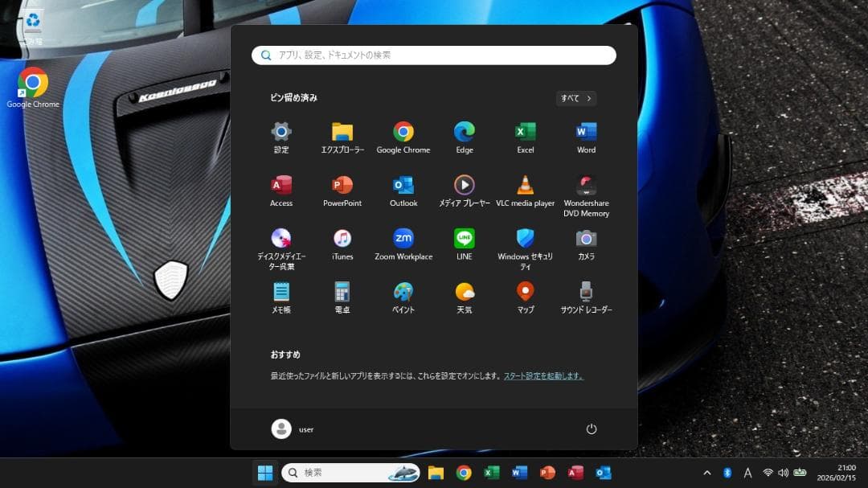Viewport: 868px width, 488px height.
Task: Open Access from the Start menu
Action: pyautogui.click(x=281, y=191)
